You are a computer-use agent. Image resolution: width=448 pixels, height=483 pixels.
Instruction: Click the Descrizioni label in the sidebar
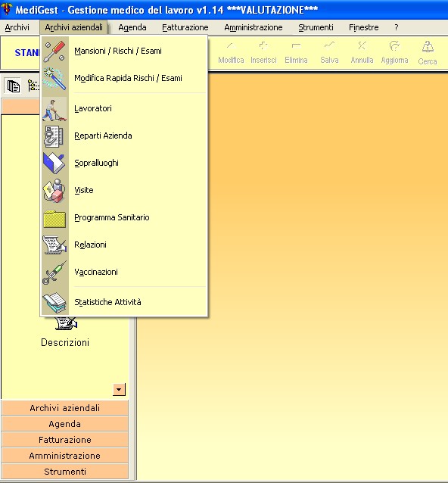[x=65, y=342]
